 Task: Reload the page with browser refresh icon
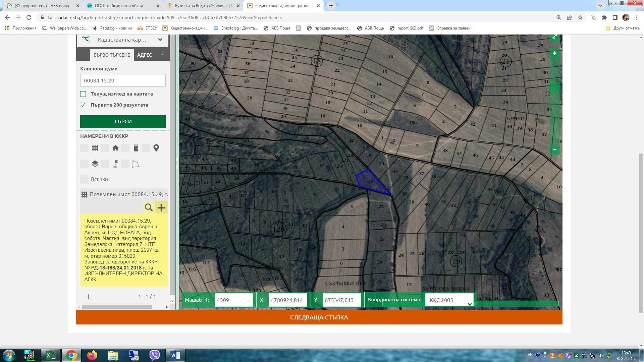pyautogui.click(x=29, y=17)
